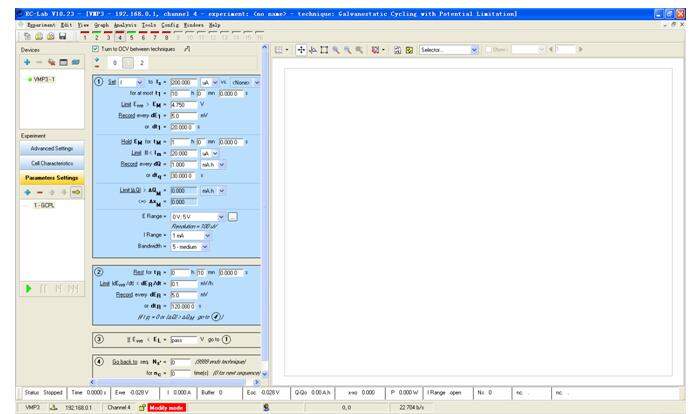Click the save (floppy disk) toolbar icon

62,37
